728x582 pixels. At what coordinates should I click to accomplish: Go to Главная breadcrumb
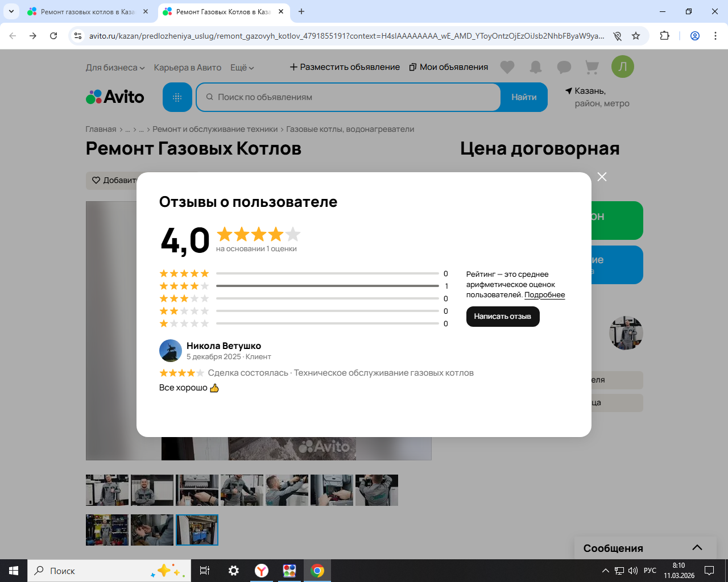101,130
